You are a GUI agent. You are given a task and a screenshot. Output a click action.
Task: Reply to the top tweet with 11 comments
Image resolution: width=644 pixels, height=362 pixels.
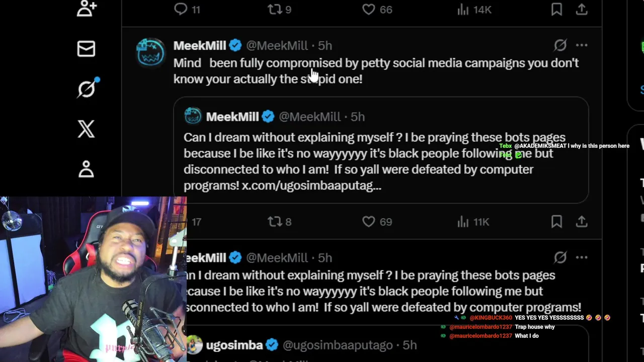181,9
